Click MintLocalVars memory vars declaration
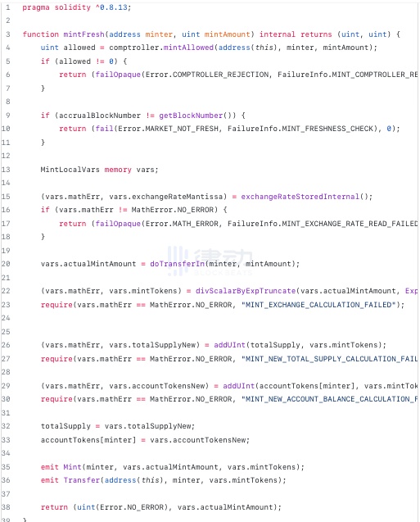Screen dimensions: 420x522 99,170
